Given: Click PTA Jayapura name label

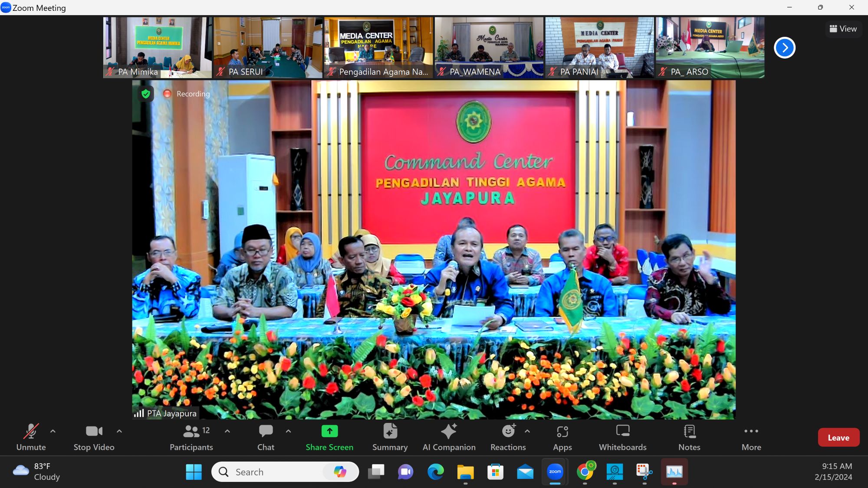Looking at the screenshot, I should click(x=172, y=413).
